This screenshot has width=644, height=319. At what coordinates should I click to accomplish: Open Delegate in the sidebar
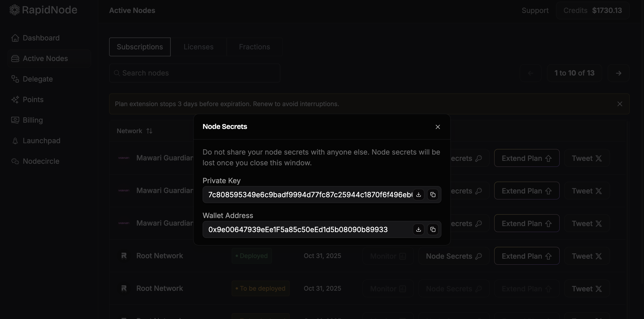38,79
